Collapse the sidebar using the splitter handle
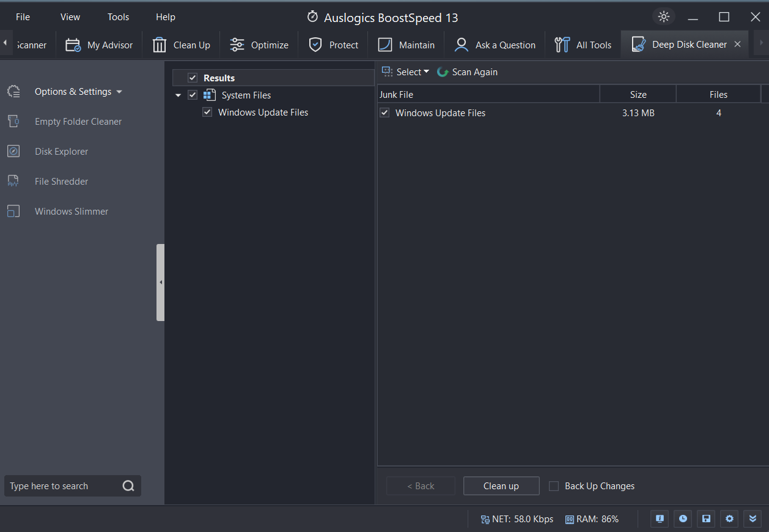 160,283
